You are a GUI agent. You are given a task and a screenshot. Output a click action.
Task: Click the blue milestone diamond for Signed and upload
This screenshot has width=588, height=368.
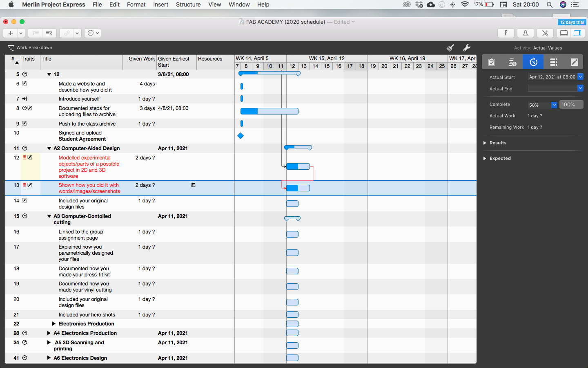pos(241,136)
